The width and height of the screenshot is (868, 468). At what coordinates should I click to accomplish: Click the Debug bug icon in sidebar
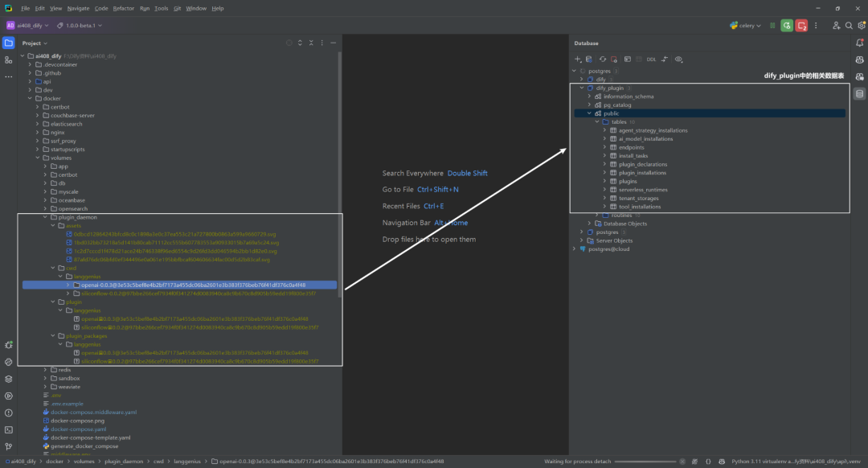click(8, 345)
